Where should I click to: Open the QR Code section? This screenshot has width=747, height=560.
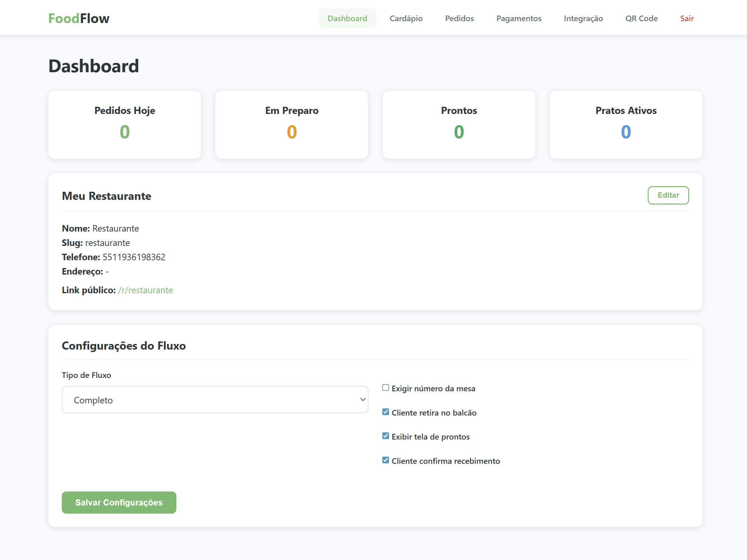[x=641, y=19]
